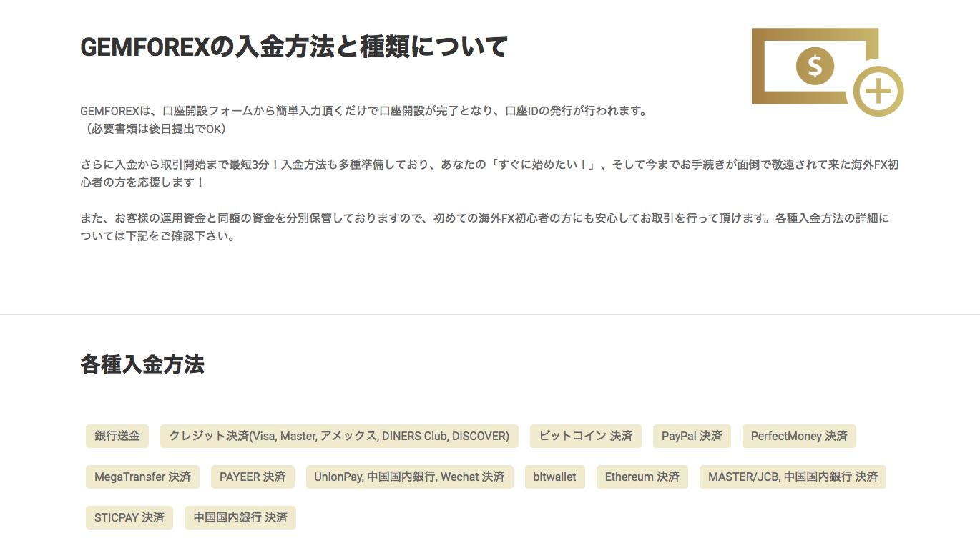Choose the ビットコイン 決済 tag
This screenshot has width=980, height=551.
(586, 436)
